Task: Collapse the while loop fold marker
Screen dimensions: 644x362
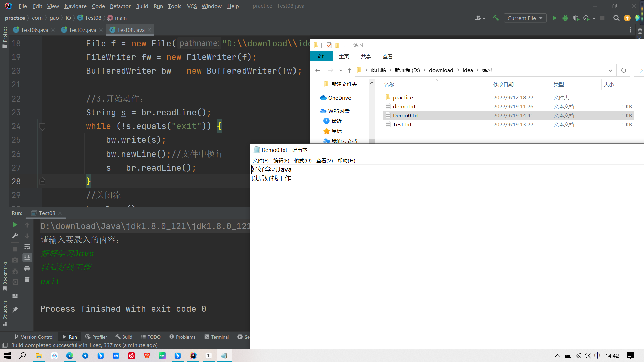Action: (42, 126)
